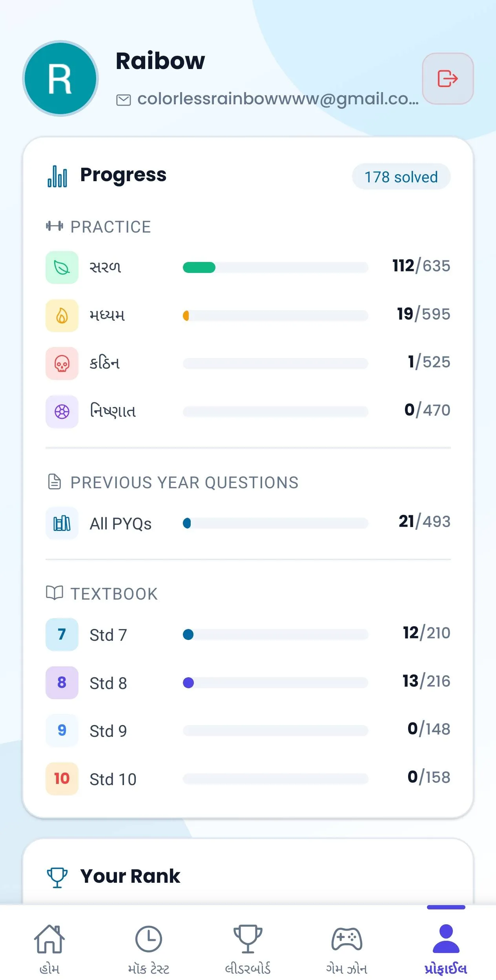
Task: Open the Your Rank card heading
Action: 130,876
